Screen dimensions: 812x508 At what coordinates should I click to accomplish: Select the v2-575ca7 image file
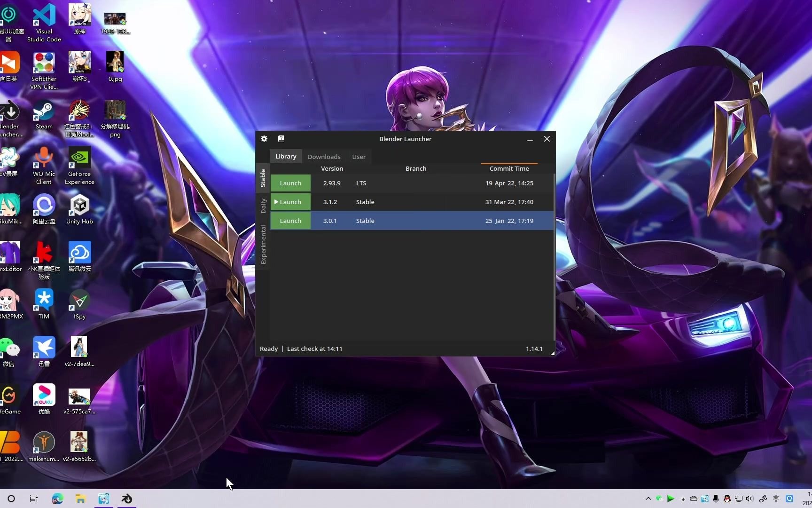(79, 401)
